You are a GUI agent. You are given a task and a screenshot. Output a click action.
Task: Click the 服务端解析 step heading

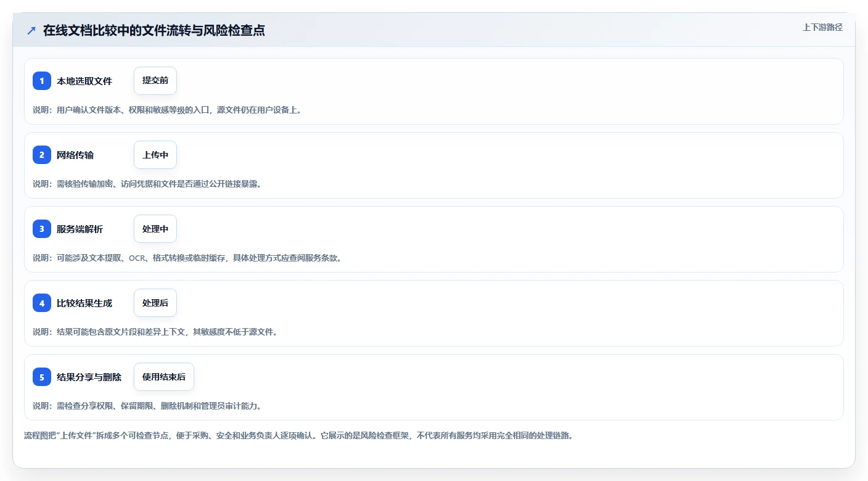[x=80, y=229]
